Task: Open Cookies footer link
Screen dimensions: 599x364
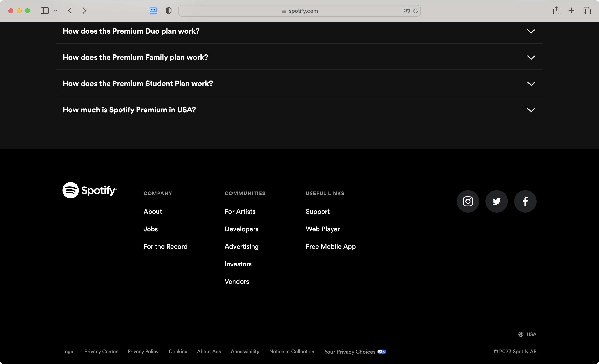Action: (178, 352)
